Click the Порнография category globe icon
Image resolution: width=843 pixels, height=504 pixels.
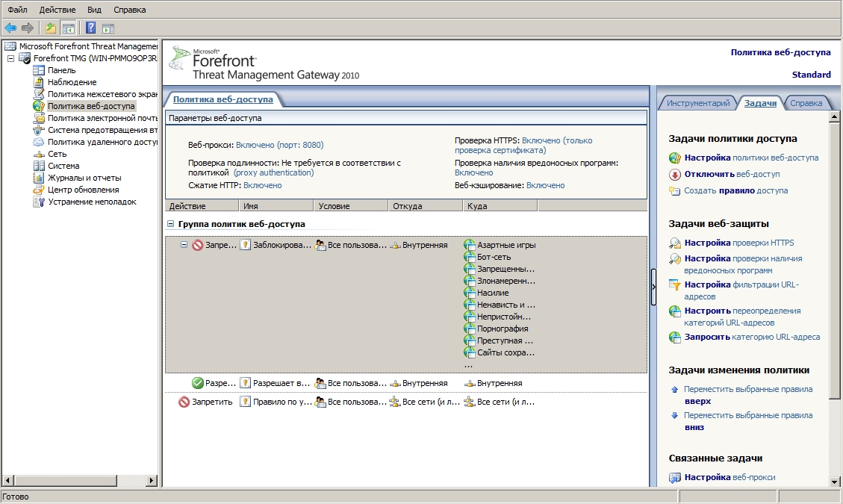click(x=470, y=329)
